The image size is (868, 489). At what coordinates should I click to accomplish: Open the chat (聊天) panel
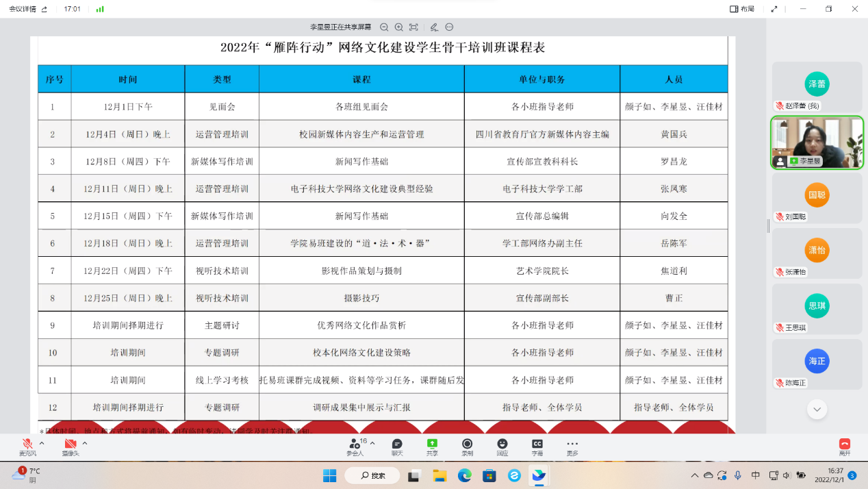[397, 447]
